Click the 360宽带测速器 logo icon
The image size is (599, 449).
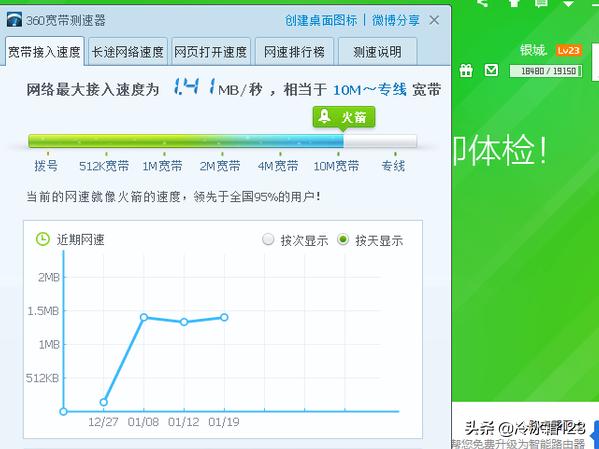14,19
